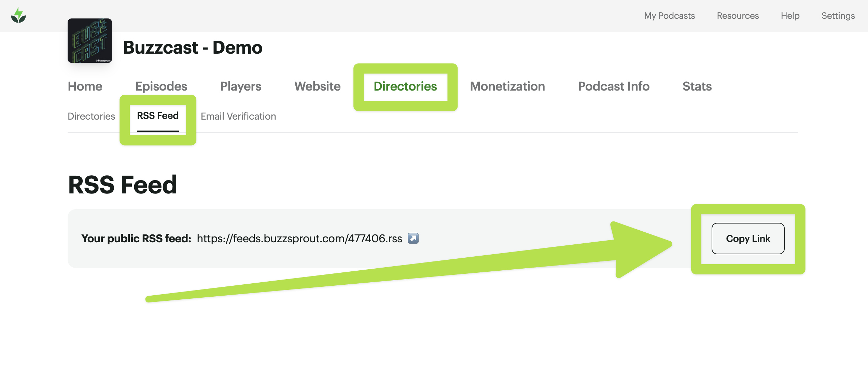This screenshot has height=365, width=868.
Task: Open the Resources menu item
Action: [738, 16]
